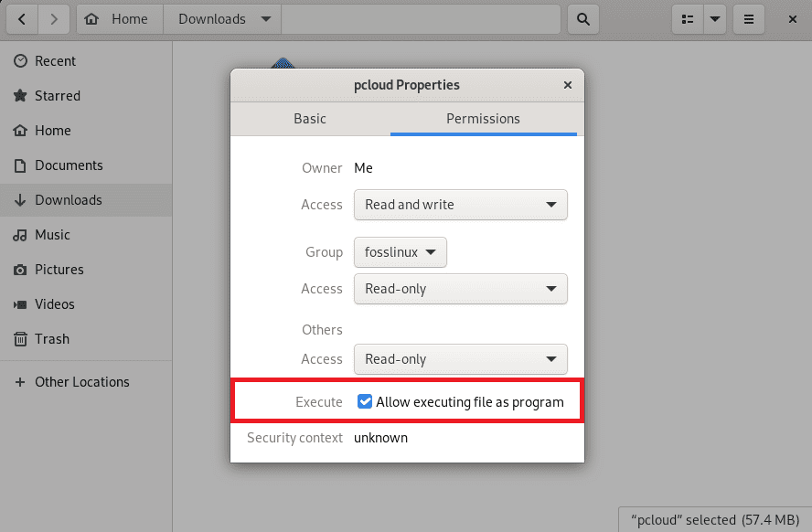Open the Downloads path dropdown in the toolbar

click(x=222, y=19)
